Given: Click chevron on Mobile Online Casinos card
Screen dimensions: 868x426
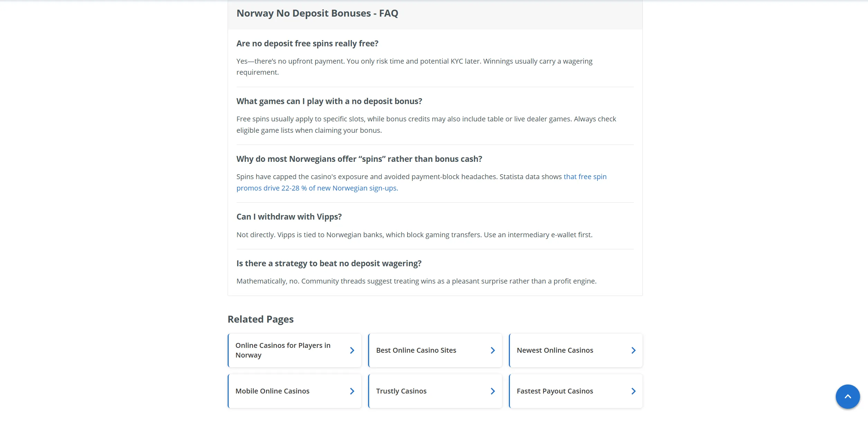Looking at the screenshot, I should [352, 391].
